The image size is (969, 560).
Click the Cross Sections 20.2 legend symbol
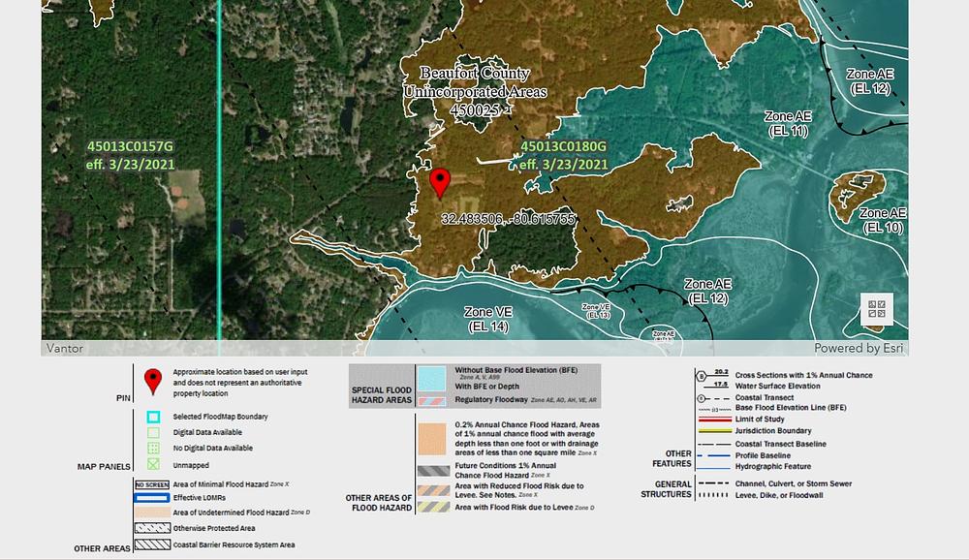pyautogui.click(x=712, y=375)
